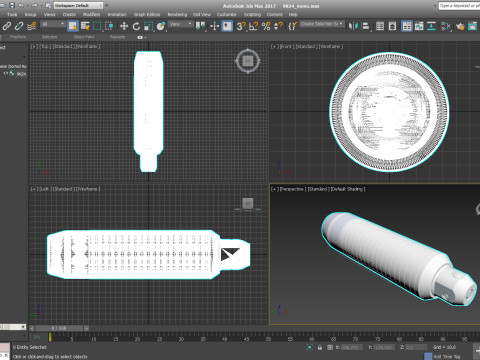
Task: Select the Scale tool
Action: [148, 26]
